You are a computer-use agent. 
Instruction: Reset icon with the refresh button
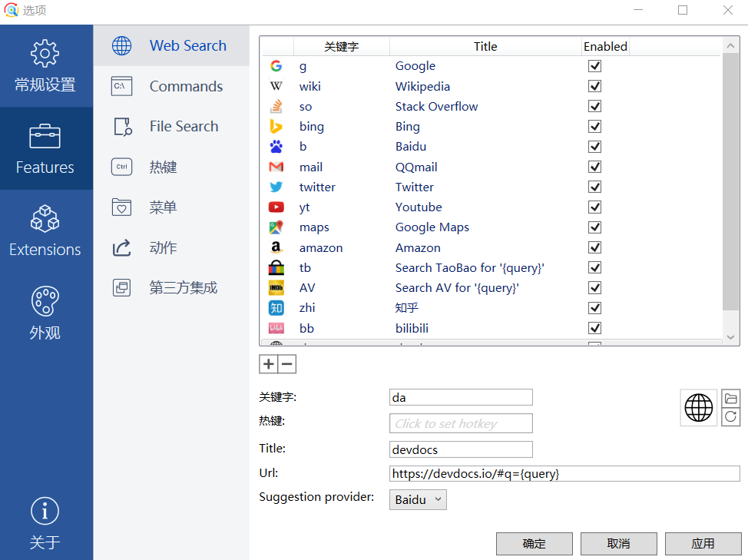pos(730,417)
